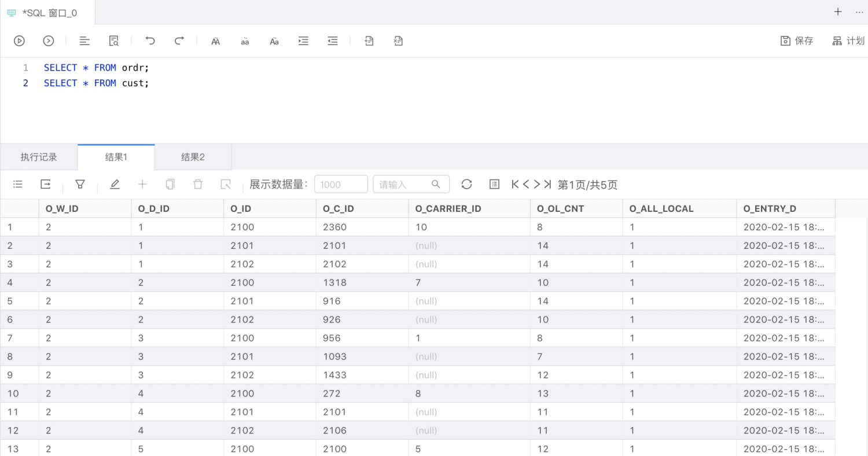Click the O_ALL_LOCAL column header
This screenshot has height=456, width=868.
point(679,208)
